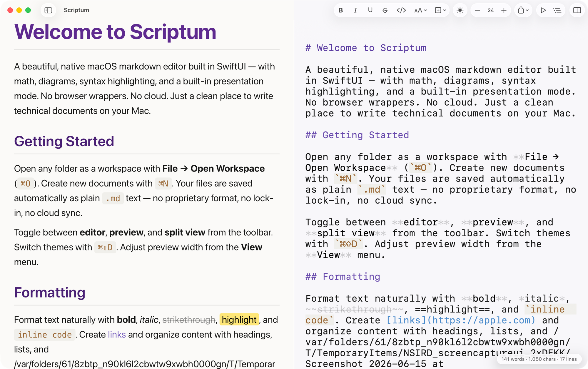Increase font size with plus button
Screen dimensions: 588x369
(x=504, y=10)
